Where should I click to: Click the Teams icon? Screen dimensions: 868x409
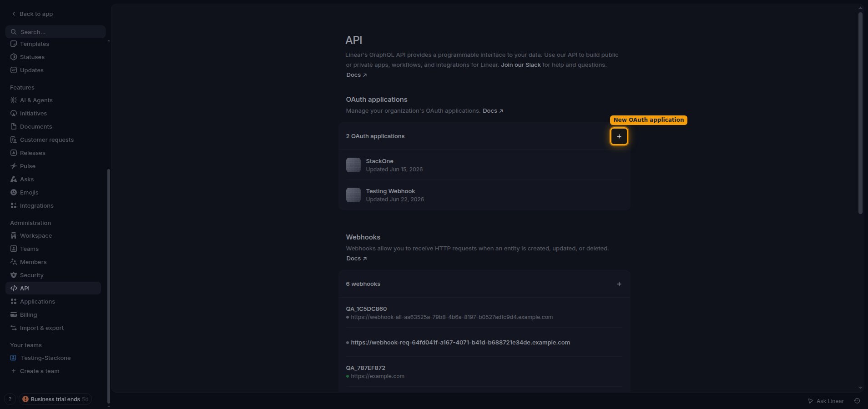14,249
